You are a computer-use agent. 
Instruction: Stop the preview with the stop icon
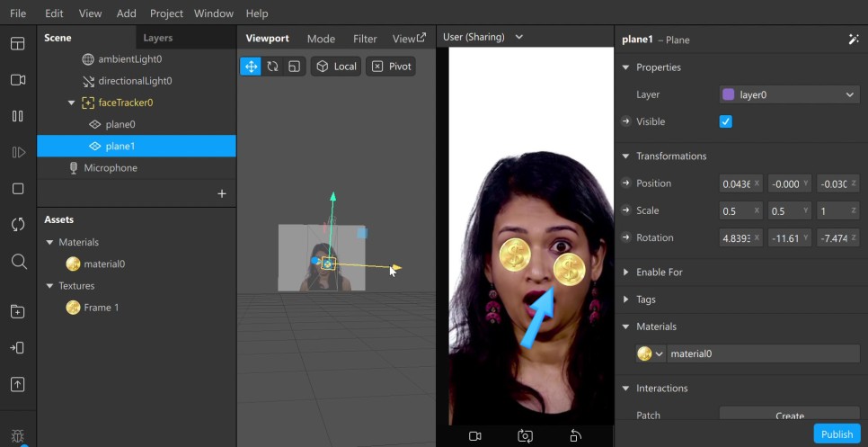coord(18,189)
